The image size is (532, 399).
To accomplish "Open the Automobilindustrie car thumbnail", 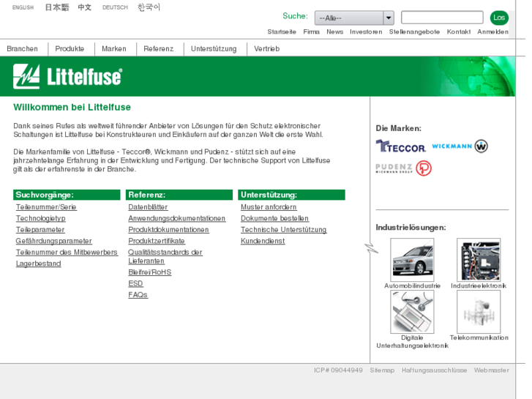I will (412, 260).
